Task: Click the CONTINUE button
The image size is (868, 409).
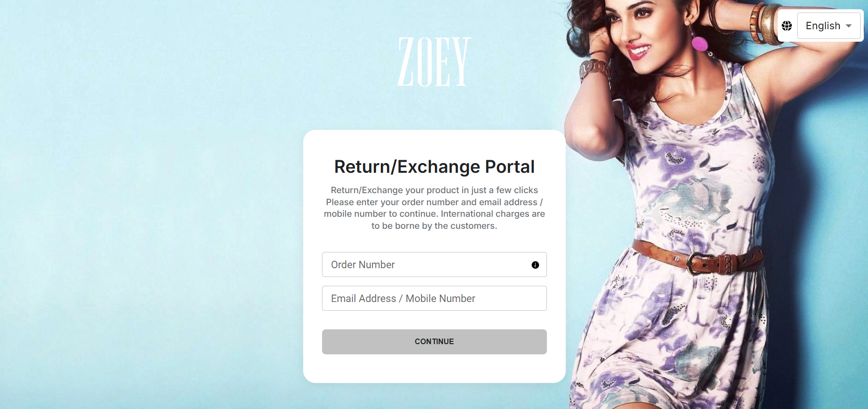Action: (x=434, y=342)
